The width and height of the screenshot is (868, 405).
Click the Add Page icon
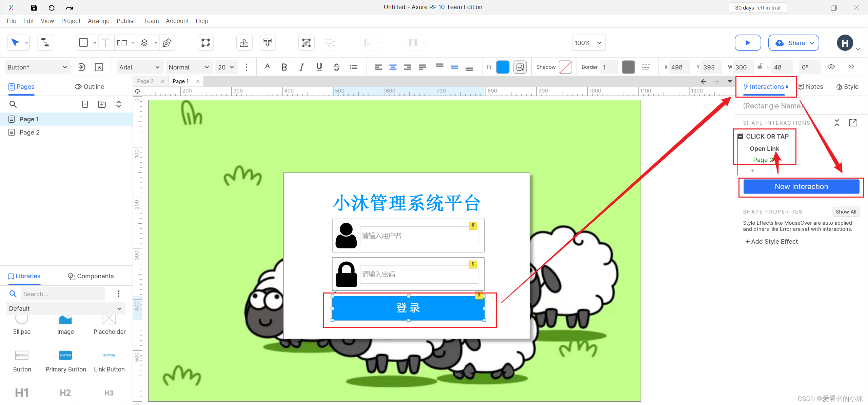85,104
